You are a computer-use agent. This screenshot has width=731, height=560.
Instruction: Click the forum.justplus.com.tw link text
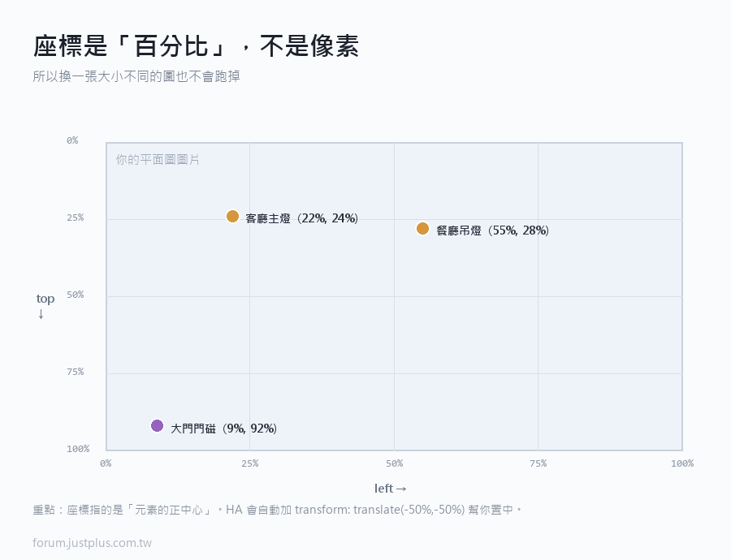click(93, 543)
